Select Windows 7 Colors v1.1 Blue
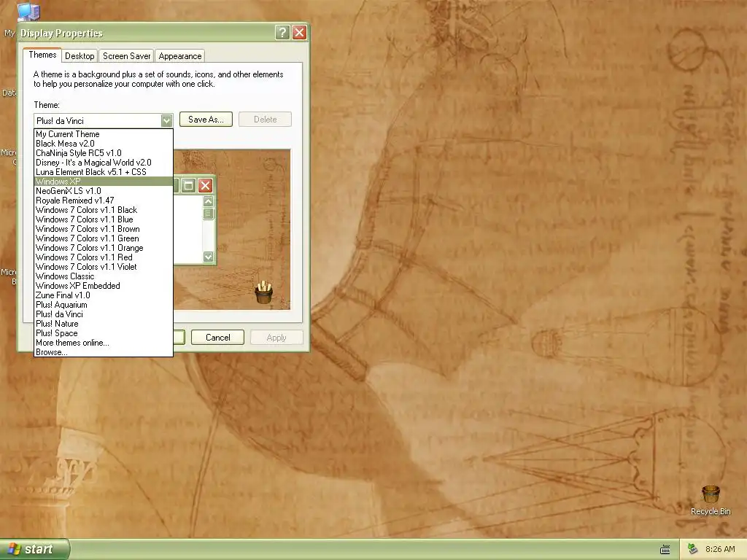This screenshot has width=747, height=560. point(104,219)
